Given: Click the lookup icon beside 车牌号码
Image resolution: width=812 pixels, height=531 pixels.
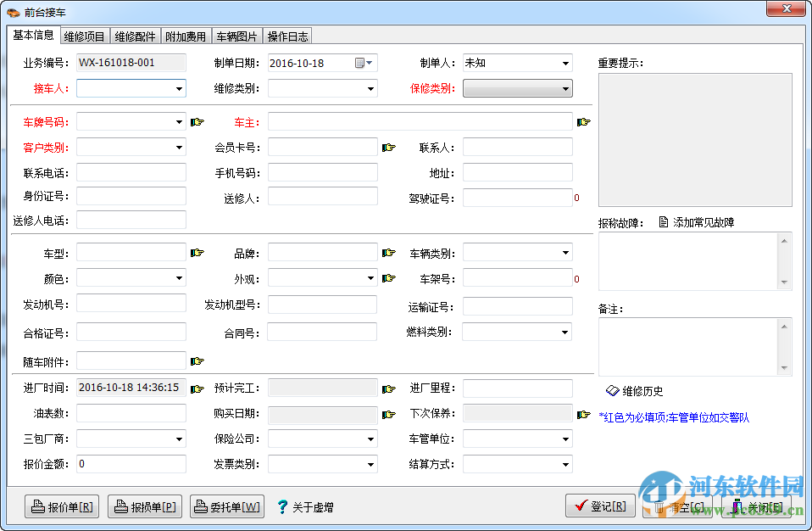Looking at the screenshot, I should [197, 121].
